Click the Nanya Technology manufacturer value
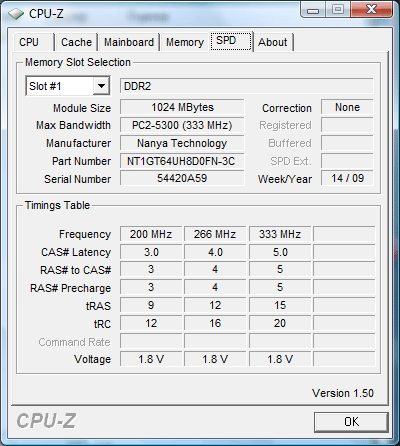Image resolution: width=400 pixels, height=446 pixels. click(182, 143)
